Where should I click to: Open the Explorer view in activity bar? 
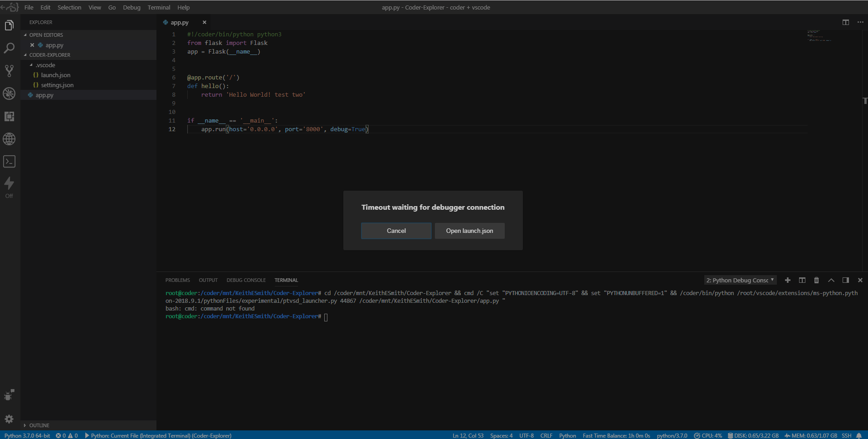(x=9, y=25)
